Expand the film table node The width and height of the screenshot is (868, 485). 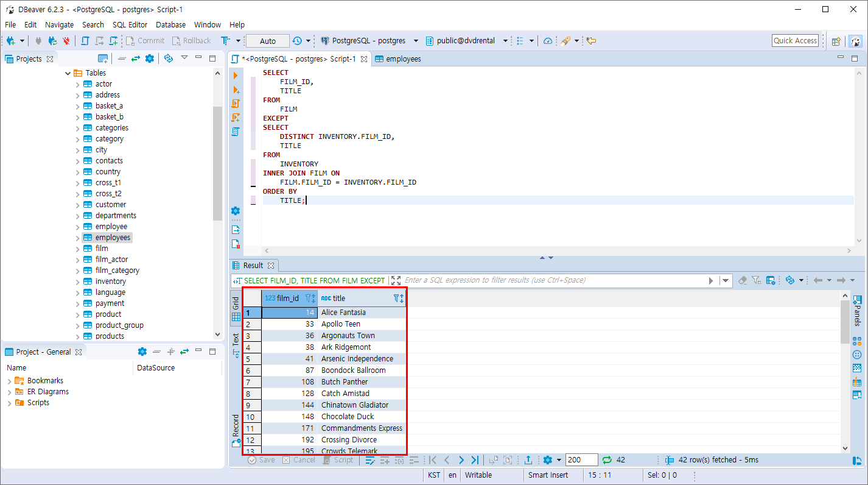point(77,249)
